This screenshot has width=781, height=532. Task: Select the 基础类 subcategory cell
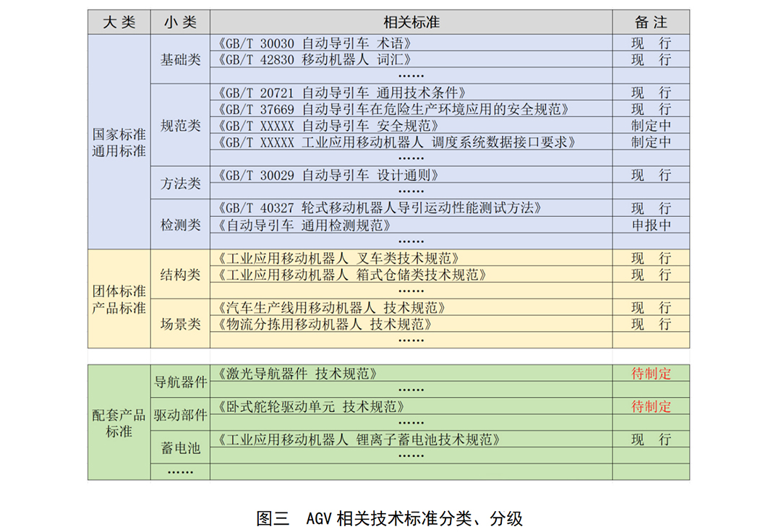pos(180,59)
